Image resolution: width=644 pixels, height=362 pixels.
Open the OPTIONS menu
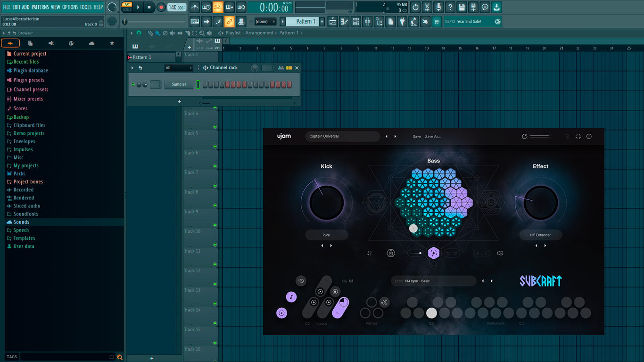70,7
